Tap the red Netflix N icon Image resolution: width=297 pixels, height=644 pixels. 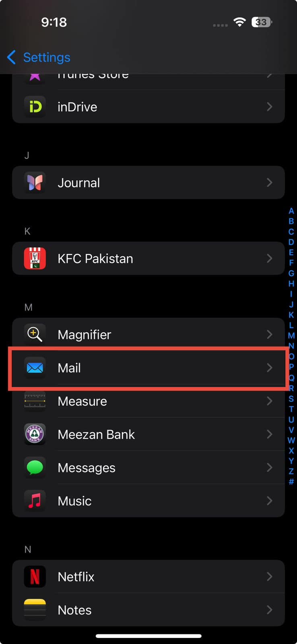click(35, 577)
